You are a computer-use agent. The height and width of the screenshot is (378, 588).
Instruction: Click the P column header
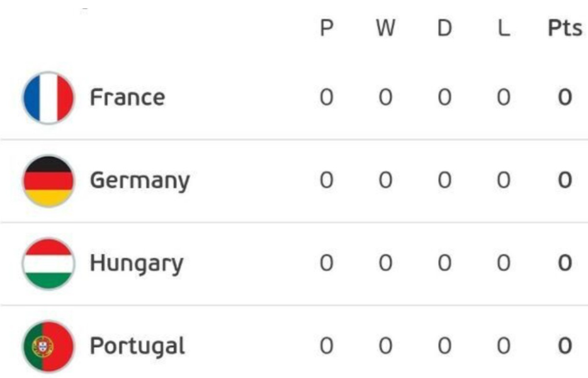pos(326,30)
